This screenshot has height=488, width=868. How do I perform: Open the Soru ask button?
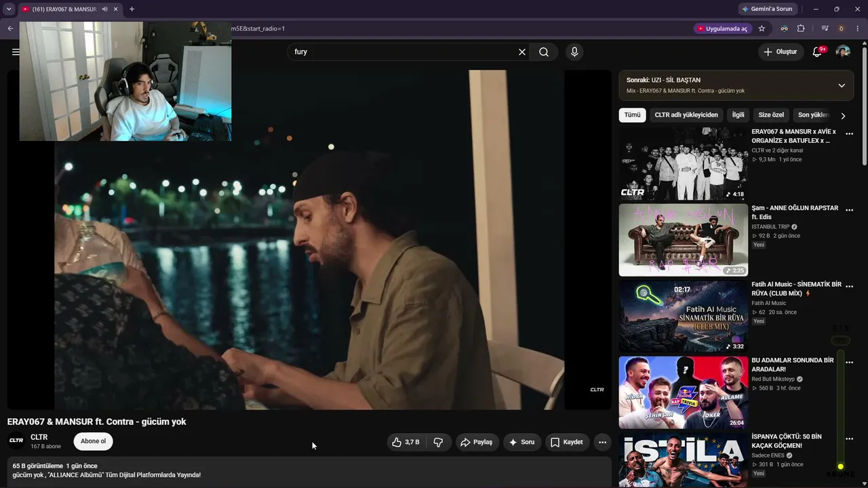[x=522, y=442]
